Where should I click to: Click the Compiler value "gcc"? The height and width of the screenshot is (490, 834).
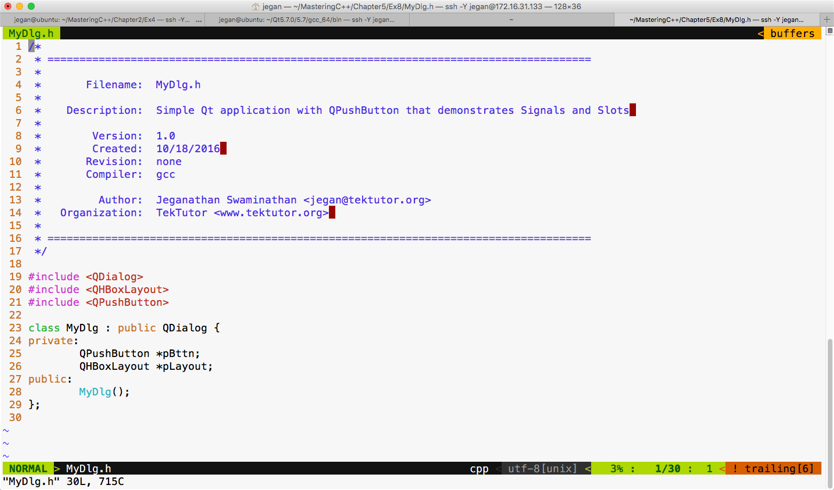tap(165, 175)
